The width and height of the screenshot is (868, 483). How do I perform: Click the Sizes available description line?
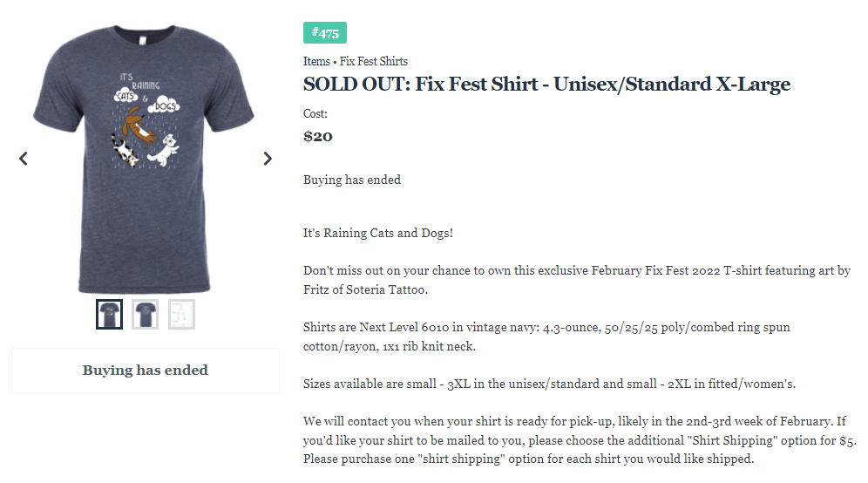tap(549, 384)
